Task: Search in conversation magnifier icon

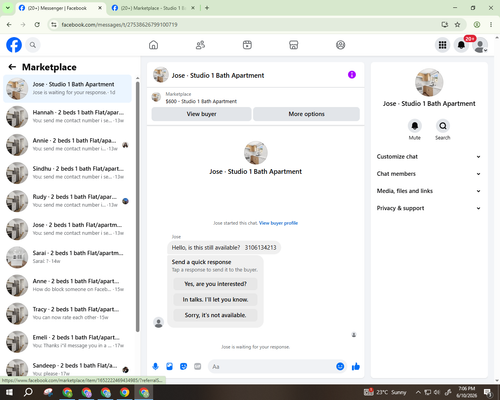Action: click(x=443, y=126)
